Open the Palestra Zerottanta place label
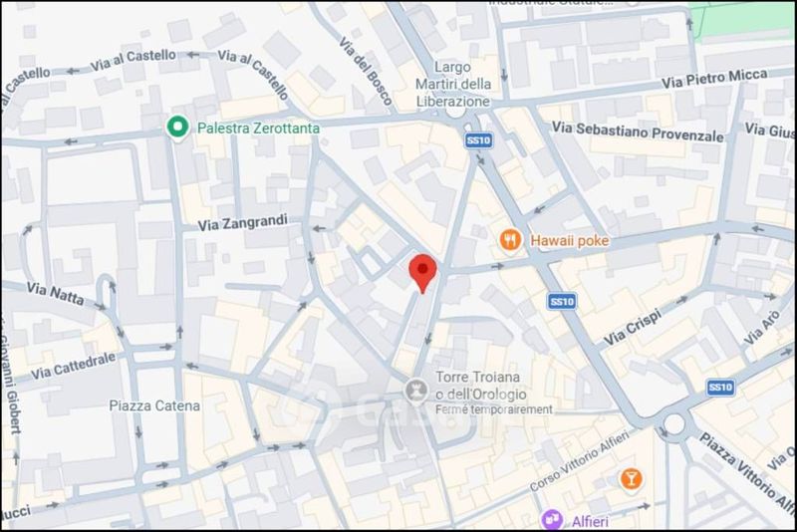The width and height of the screenshot is (797, 532). coord(258,129)
